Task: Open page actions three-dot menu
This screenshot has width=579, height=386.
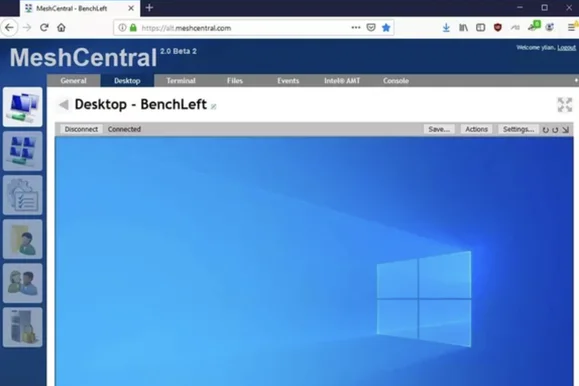Action: click(356, 28)
